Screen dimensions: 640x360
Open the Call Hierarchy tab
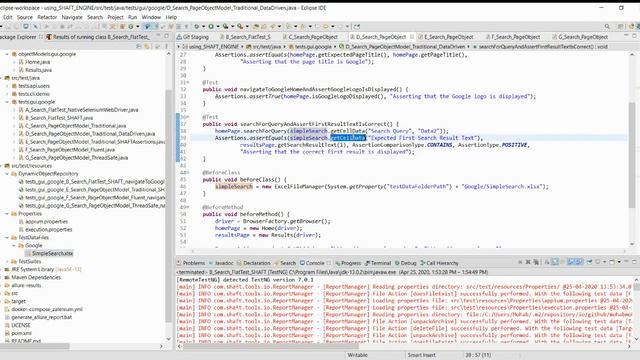click(439, 263)
